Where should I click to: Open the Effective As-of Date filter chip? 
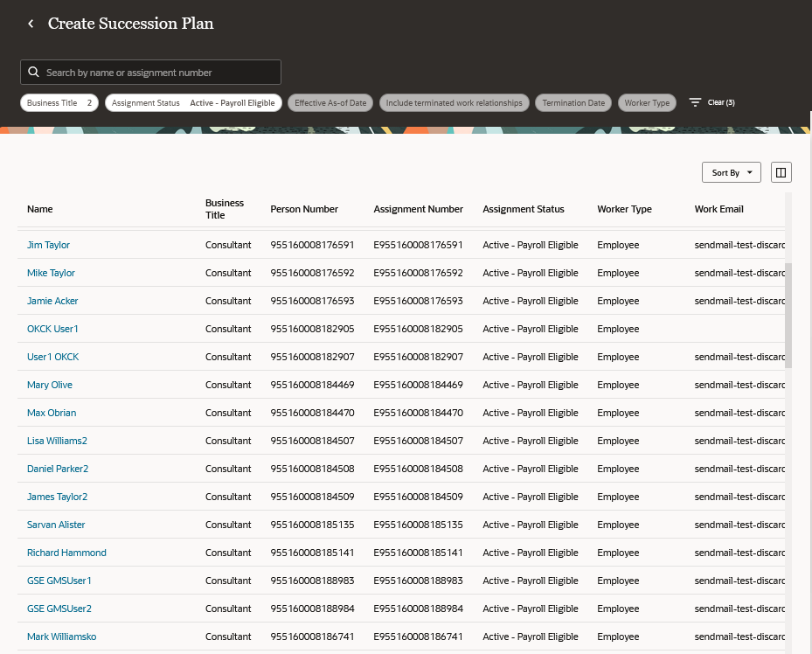tap(330, 102)
